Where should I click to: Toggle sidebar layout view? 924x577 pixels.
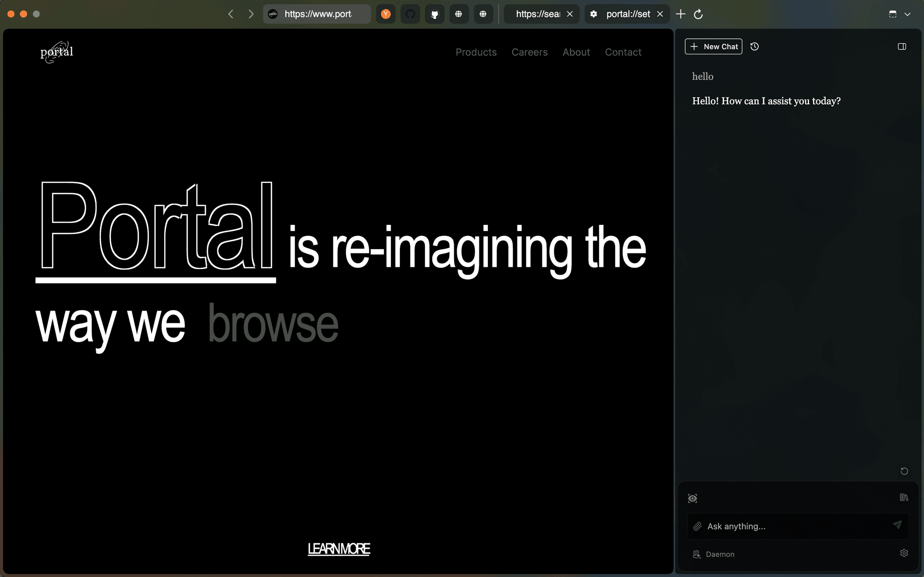click(902, 46)
